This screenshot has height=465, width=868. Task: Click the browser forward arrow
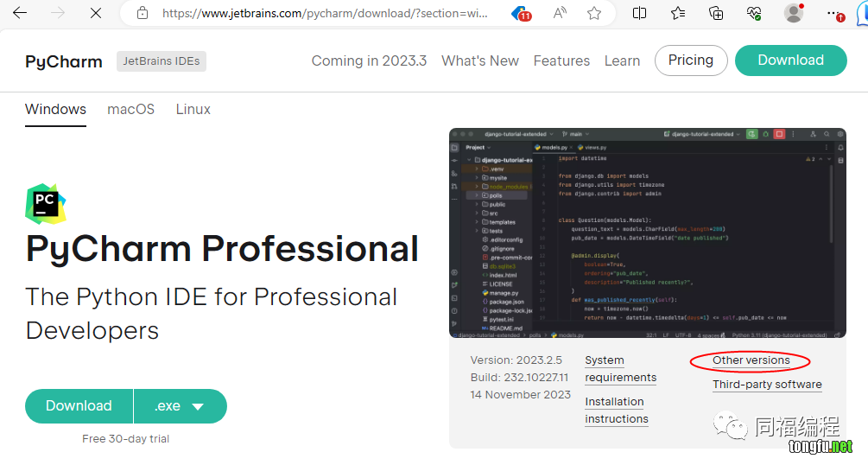pos(58,13)
